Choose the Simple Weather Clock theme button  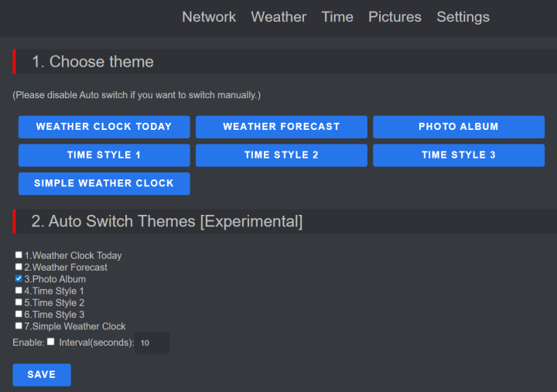104,184
